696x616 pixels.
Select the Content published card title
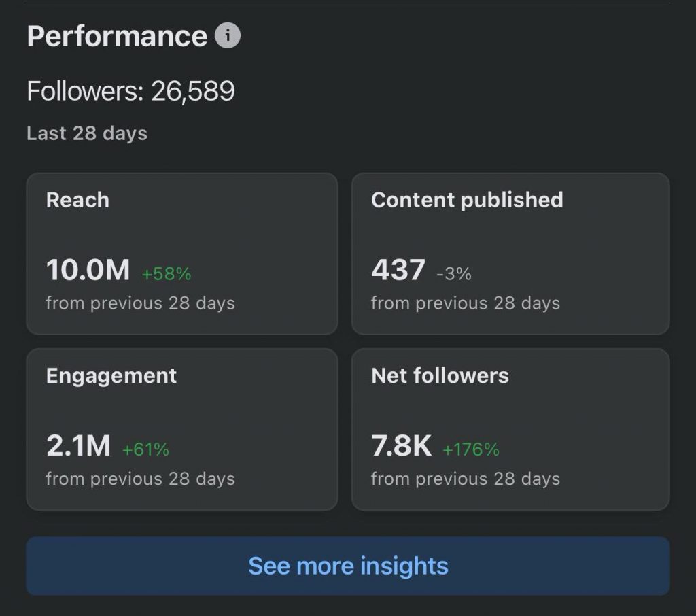pos(467,200)
